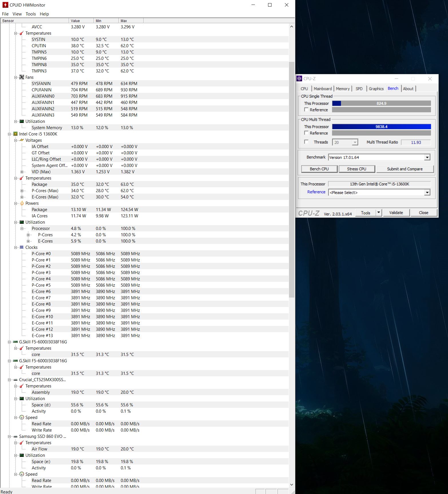Expand the VID (Max) row

pos(22,172)
